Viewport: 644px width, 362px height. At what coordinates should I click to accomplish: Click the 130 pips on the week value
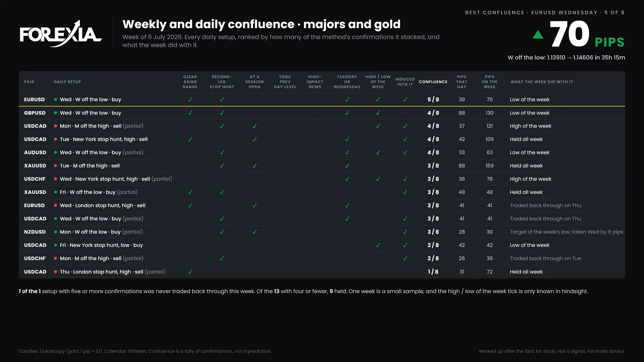pyautogui.click(x=490, y=113)
